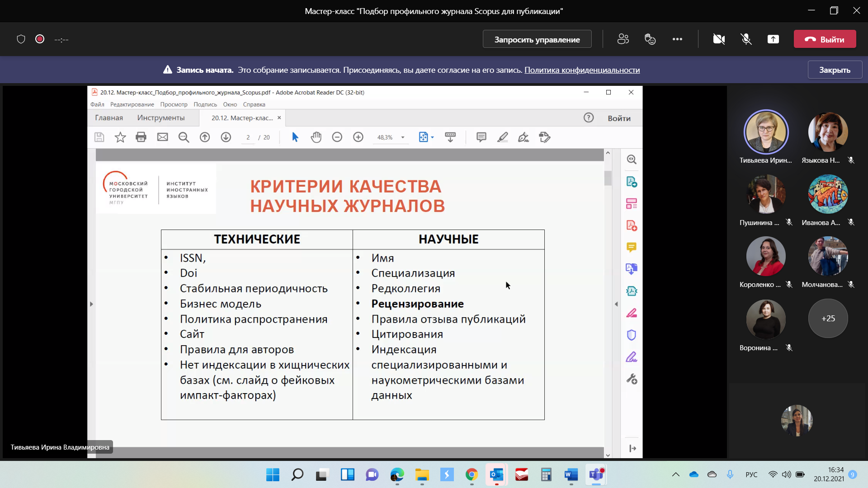The height and width of the screenshot is (488, 868).
Task: Toggle the camera on
Action: click(719, 39)
